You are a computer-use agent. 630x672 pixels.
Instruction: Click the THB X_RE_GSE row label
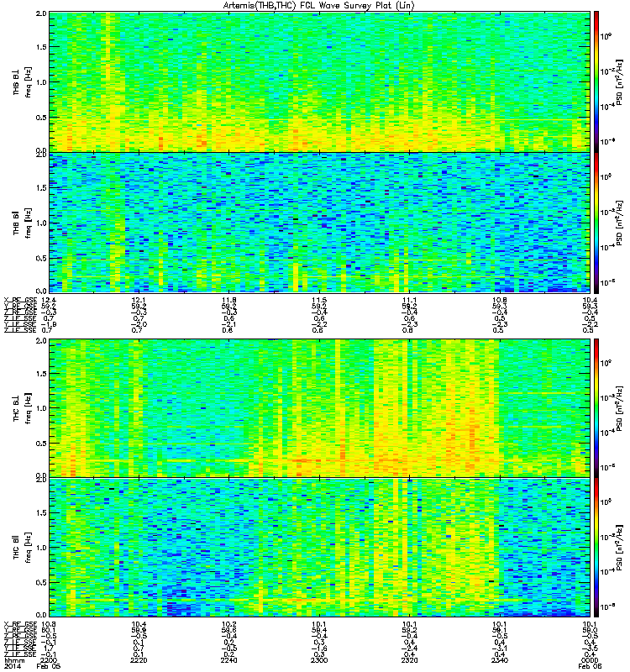(20, 300)
